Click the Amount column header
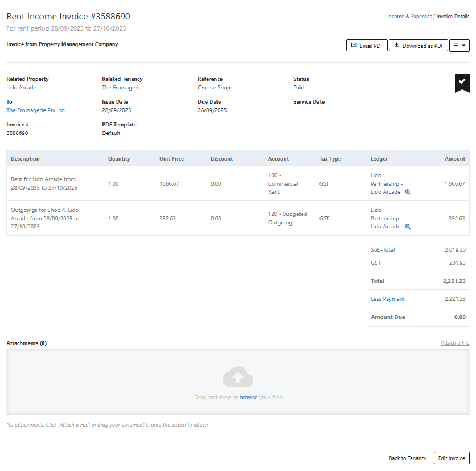 pyautogui.click(x=454, y=159)
